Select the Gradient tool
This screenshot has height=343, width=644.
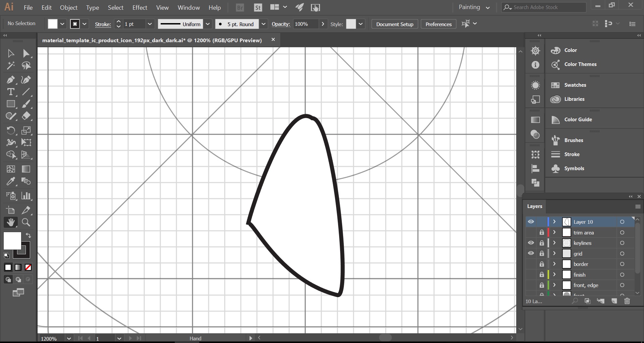pyautogui.click(x=26, y=169)
